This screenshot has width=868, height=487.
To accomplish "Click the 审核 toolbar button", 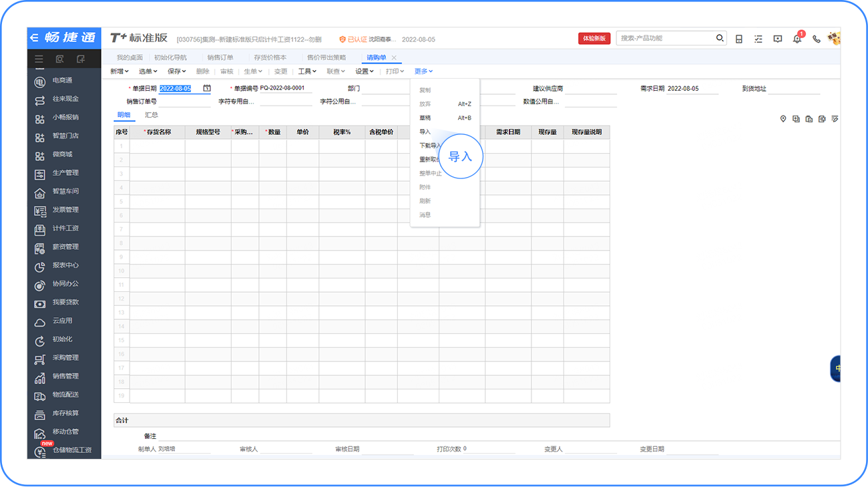I will (227, 71).
